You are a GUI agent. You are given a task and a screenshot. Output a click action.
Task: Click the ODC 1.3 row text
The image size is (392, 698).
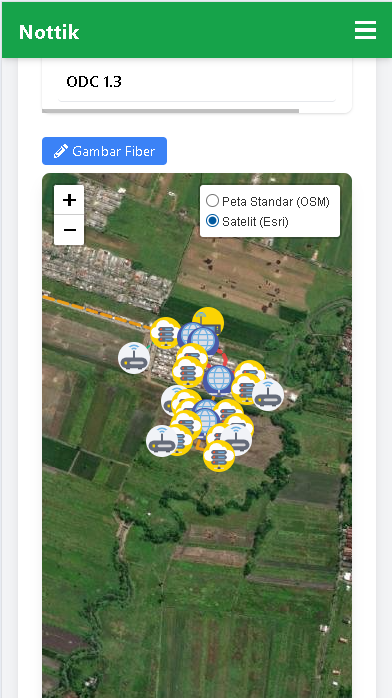point(94,81)
